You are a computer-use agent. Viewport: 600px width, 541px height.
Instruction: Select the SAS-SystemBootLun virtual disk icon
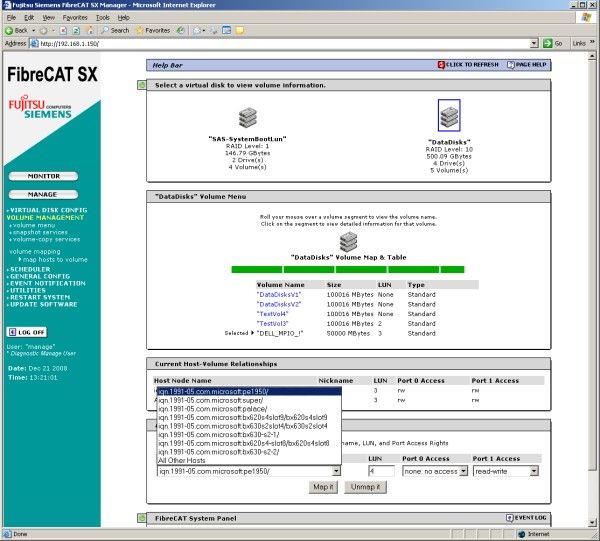click(248, 118)
